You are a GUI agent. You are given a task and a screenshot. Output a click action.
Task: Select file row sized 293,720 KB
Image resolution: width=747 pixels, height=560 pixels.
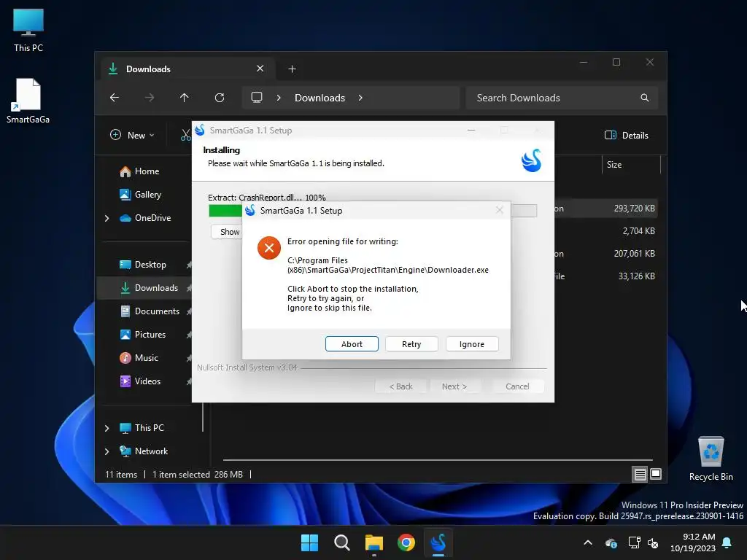pos(606,209)
